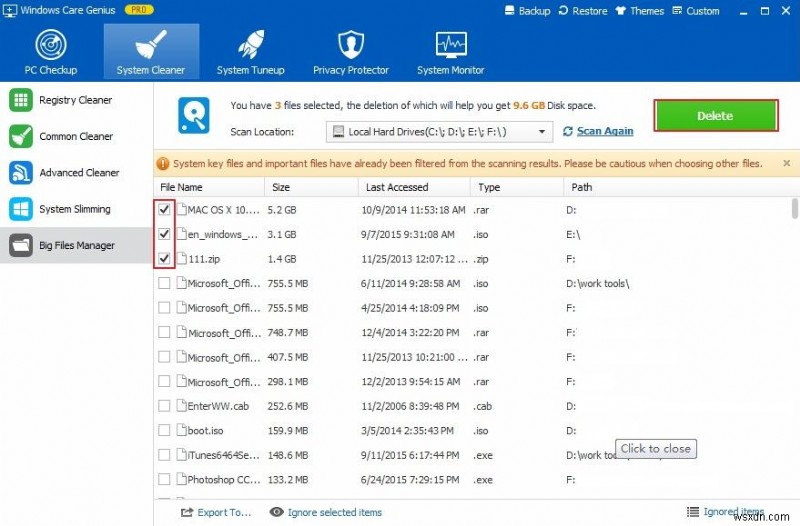This screenshot has height=526, width=800.
Task: Open Advanced Cleaner in sidebar
Action: 77,172
